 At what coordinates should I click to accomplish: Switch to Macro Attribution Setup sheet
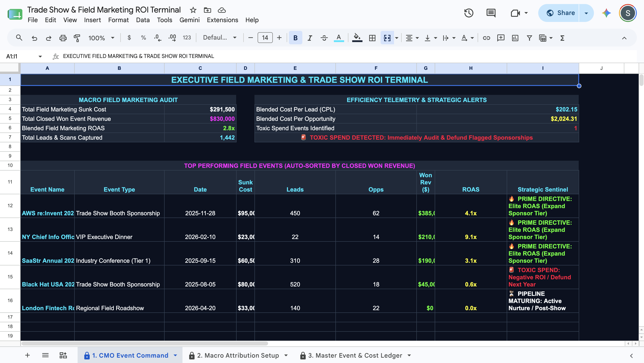coord(238,355)
